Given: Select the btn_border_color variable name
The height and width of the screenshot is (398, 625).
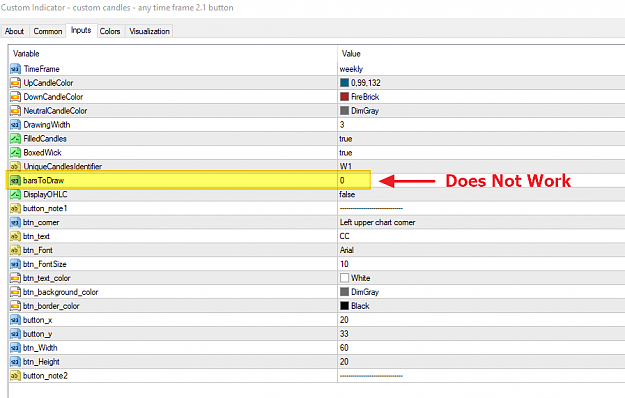Looking at the screenshot, I should [51, 306].
